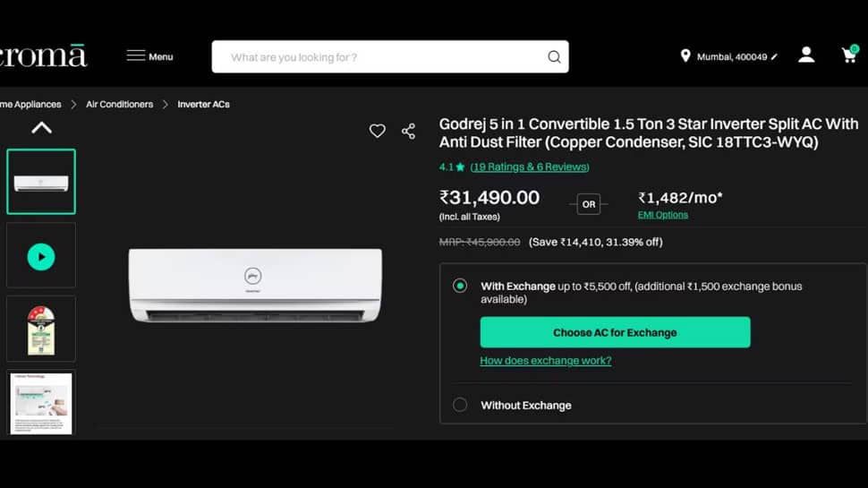Select the With Exchange radio button
The height and width of the screenshot is (488, 868).
(x=459, y=286)
